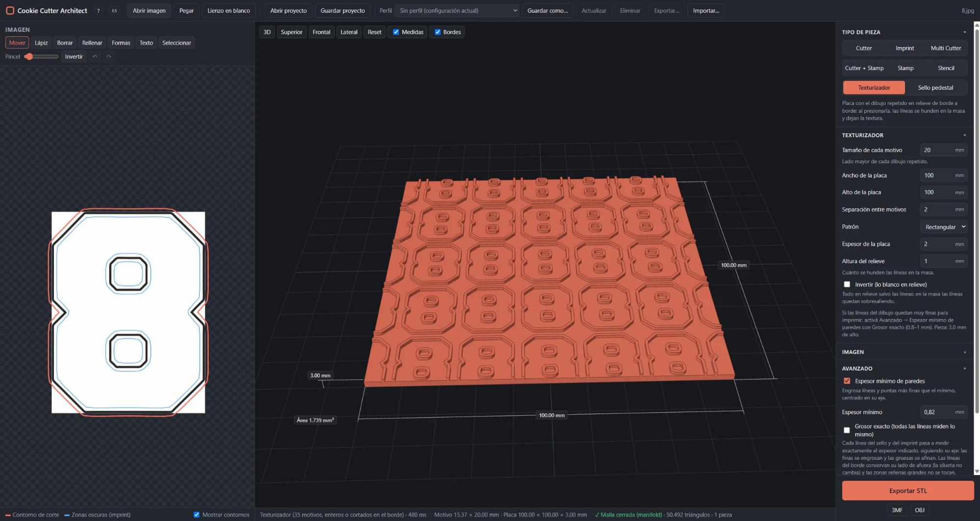This screenshot has width=980, height=521.
Task: Open the Patrón Rectangular dropdown
Action: [x=944, y=227]
